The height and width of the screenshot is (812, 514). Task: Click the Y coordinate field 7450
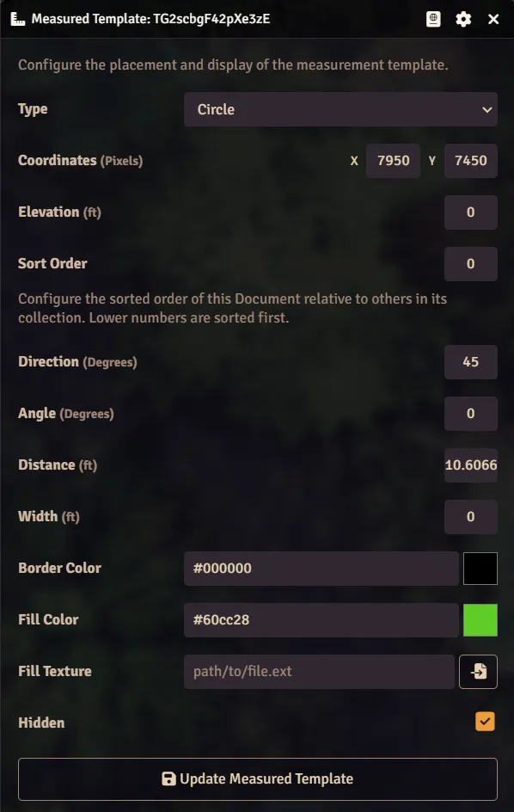tap(470, 161)
